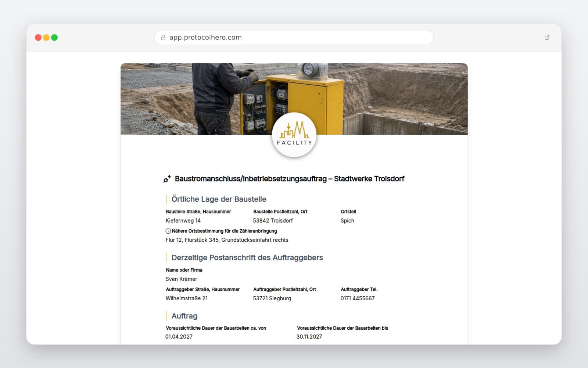Click the construction site header photo

point(294,99)
